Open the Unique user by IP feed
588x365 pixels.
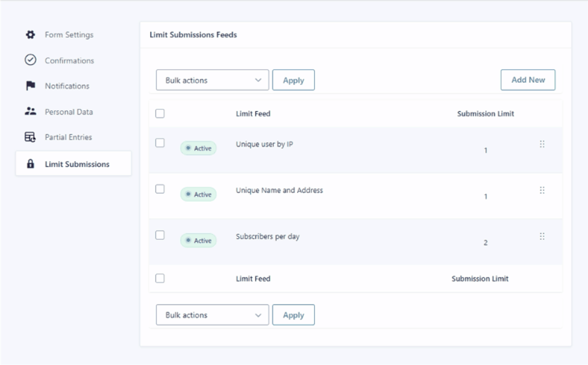coord(265,144)
